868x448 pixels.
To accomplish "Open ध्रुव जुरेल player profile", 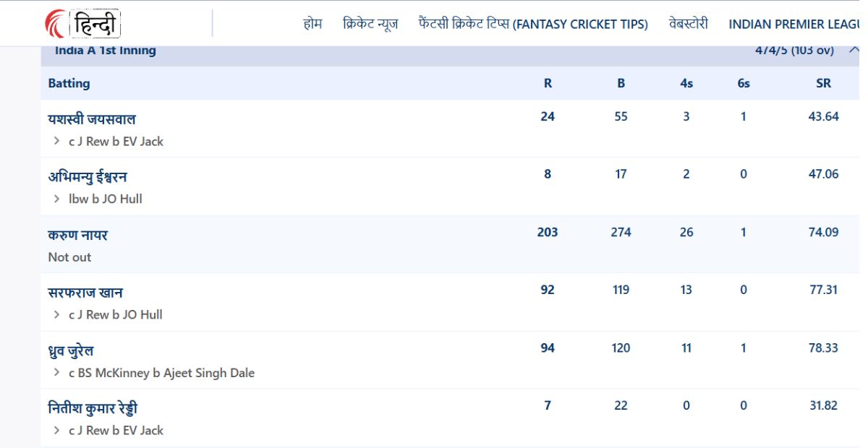I will coord(71,350).
